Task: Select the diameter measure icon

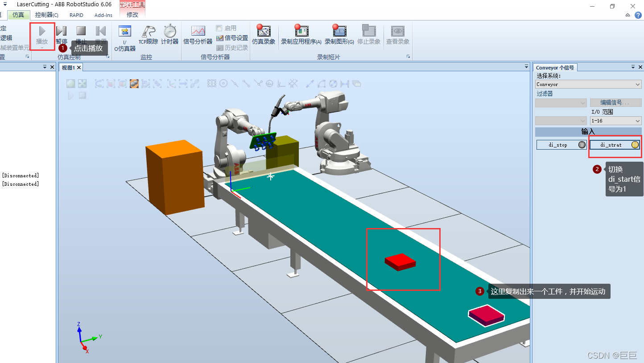Action: pos(333,83)
